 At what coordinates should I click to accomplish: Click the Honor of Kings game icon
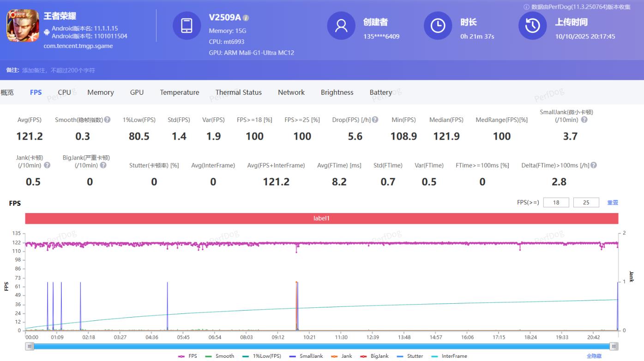coord(23,26)
